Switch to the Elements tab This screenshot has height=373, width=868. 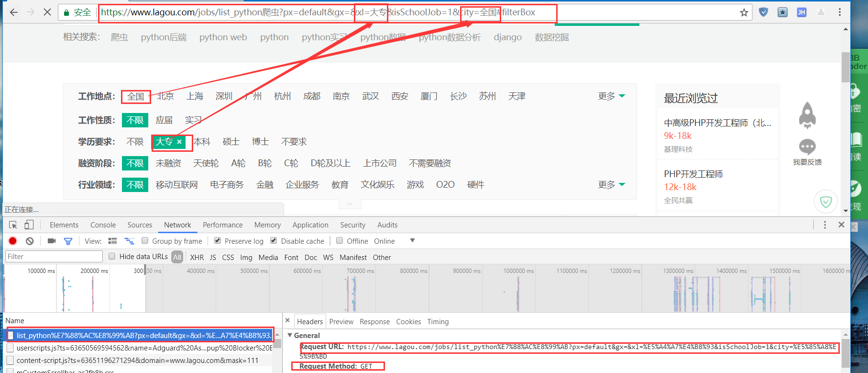(x=64, y=225)
